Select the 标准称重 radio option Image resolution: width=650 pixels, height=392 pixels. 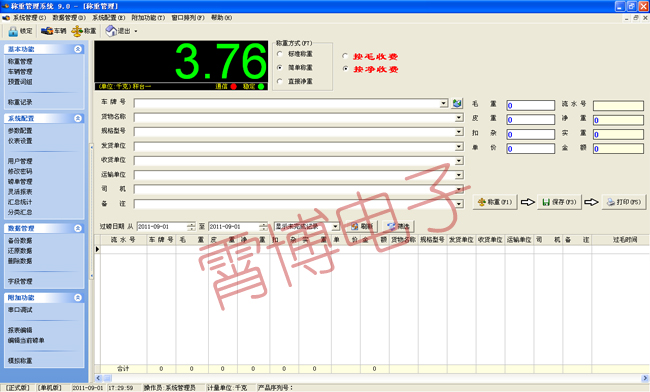click(x=280, y=54)
